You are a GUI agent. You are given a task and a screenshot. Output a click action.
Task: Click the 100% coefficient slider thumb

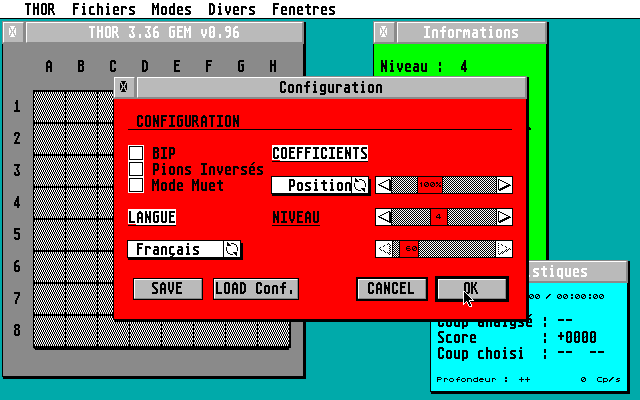(430, 185)
